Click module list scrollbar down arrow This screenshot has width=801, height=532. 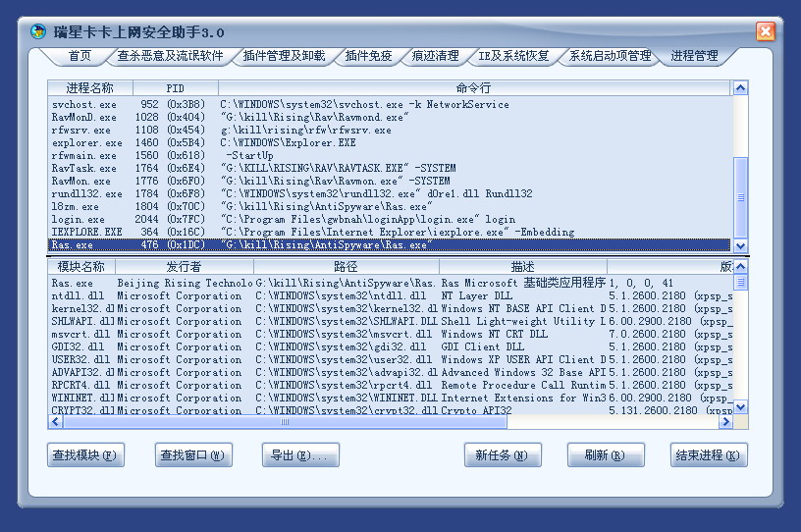(x=740, y=406)
